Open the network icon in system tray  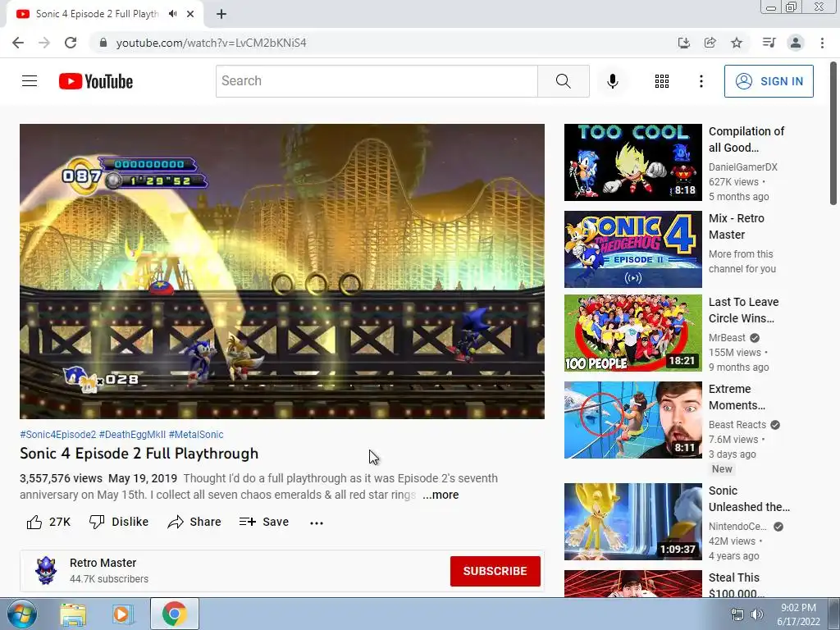737,614
